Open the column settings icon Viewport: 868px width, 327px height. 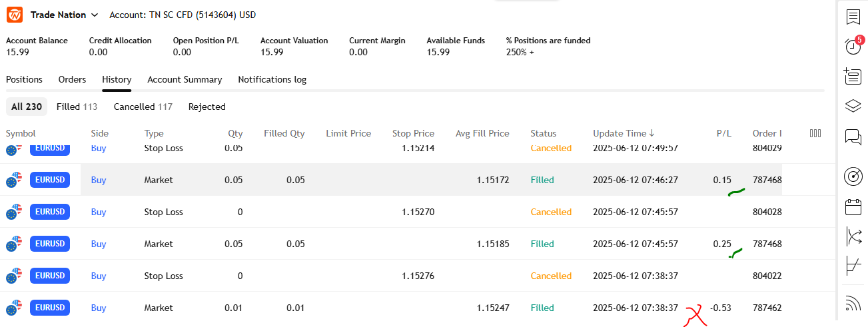815,133
